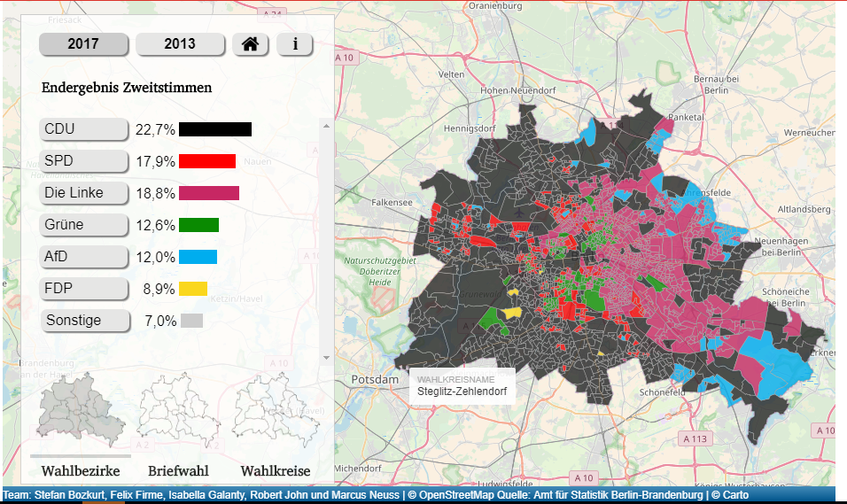Select the FDP party button
Viewport: 847px width, 504px height.
click(85, 289)
